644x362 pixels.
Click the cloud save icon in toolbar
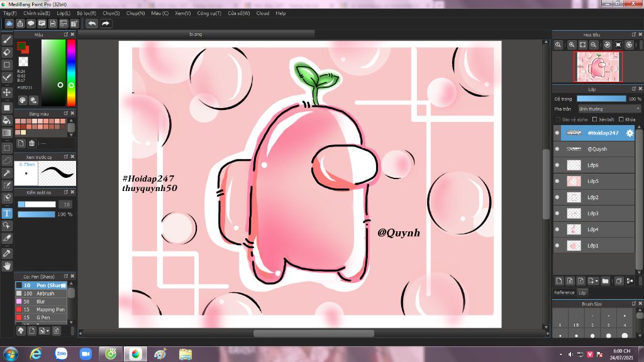point(9,23)
